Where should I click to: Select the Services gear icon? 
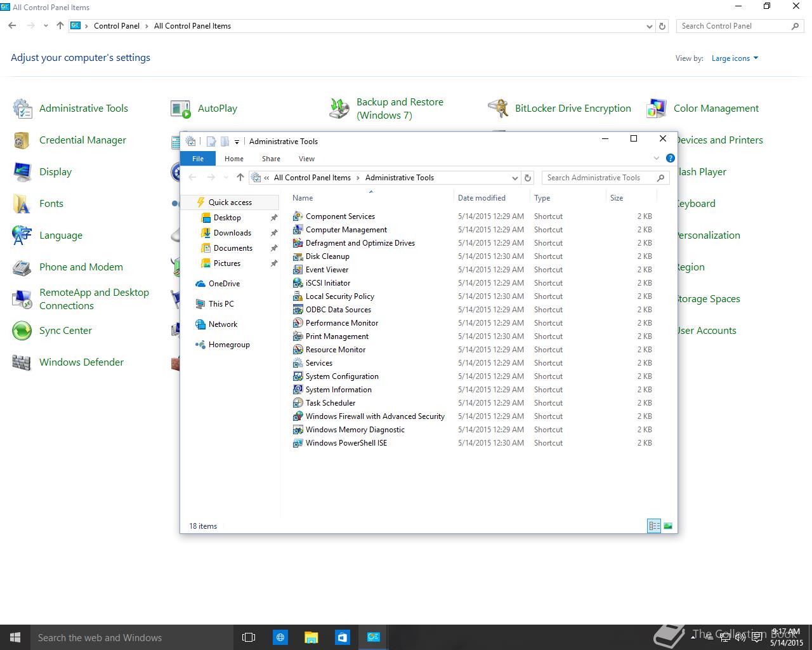[x=298, y=363]
